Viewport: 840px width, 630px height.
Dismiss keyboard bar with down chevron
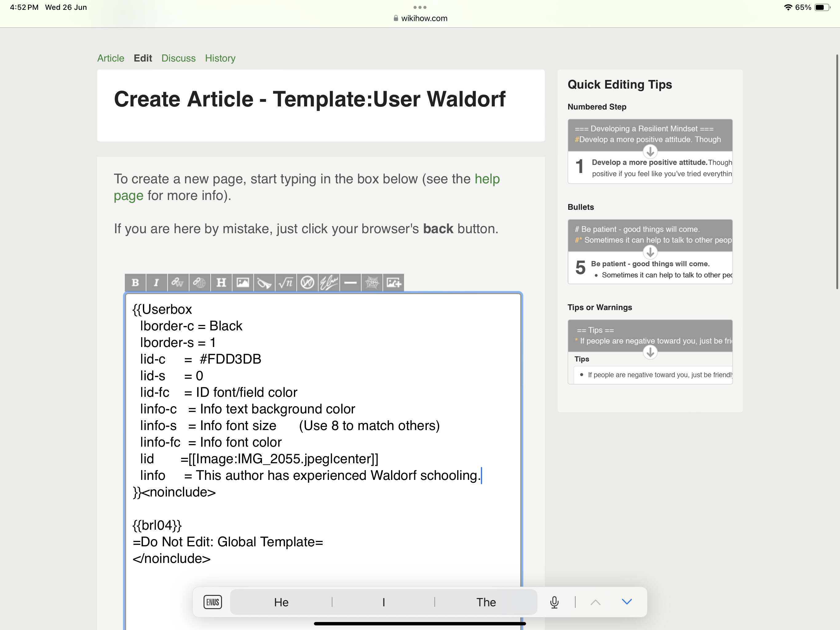[x=627, y=601]
